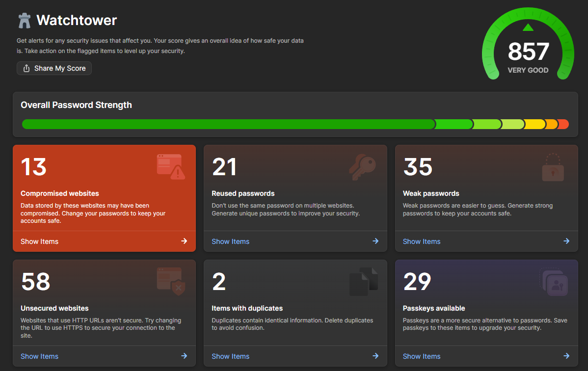This screenshot has width=588, height=371.
Task: Click arrow on Compromised websites card
Action: click(x=184, y=241)
